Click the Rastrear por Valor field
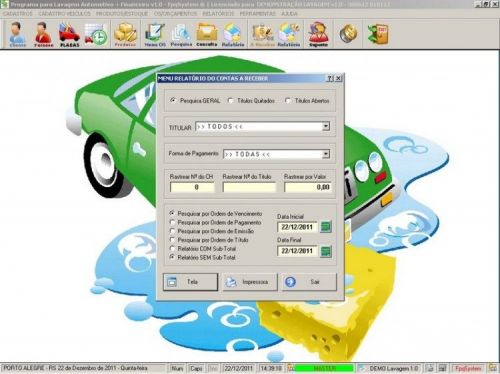The image size is (500, 374). 308,187
